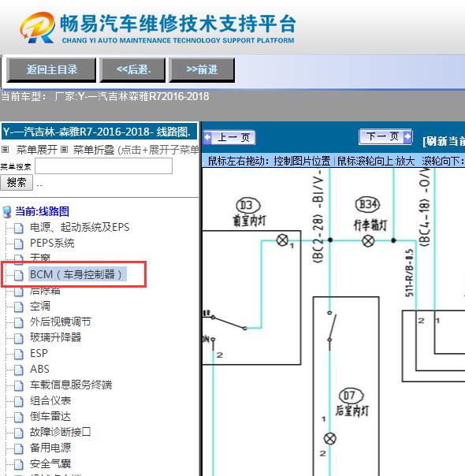Viewport: 465px width, 476px height.
Task: Open the ESP tree item
Action: tap(39, 353)
